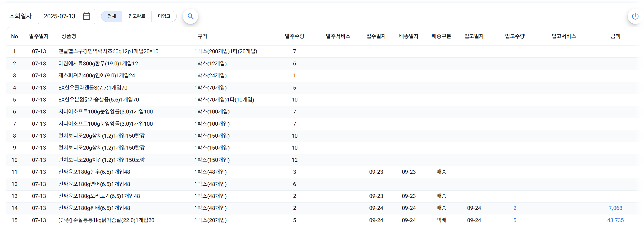Select the 전체 filter option

112,16
